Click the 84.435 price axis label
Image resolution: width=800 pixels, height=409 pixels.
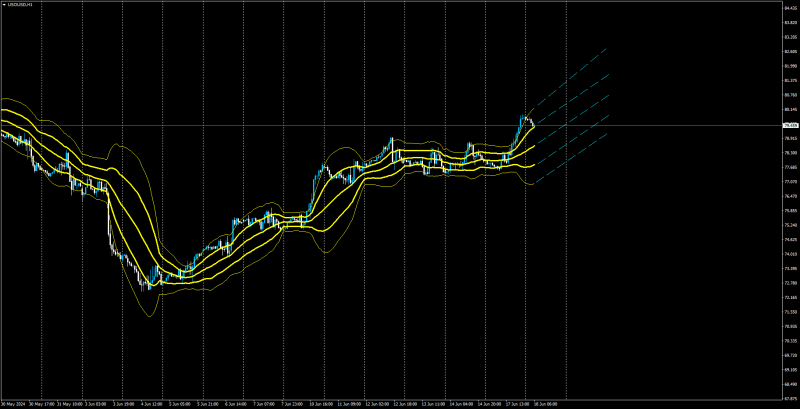pyautogui.click(x=791, y=8)
